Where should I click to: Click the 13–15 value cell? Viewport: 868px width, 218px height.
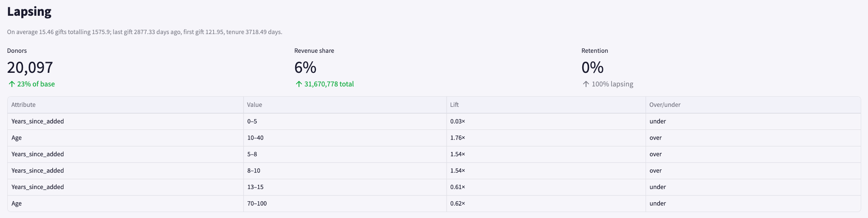345,187
